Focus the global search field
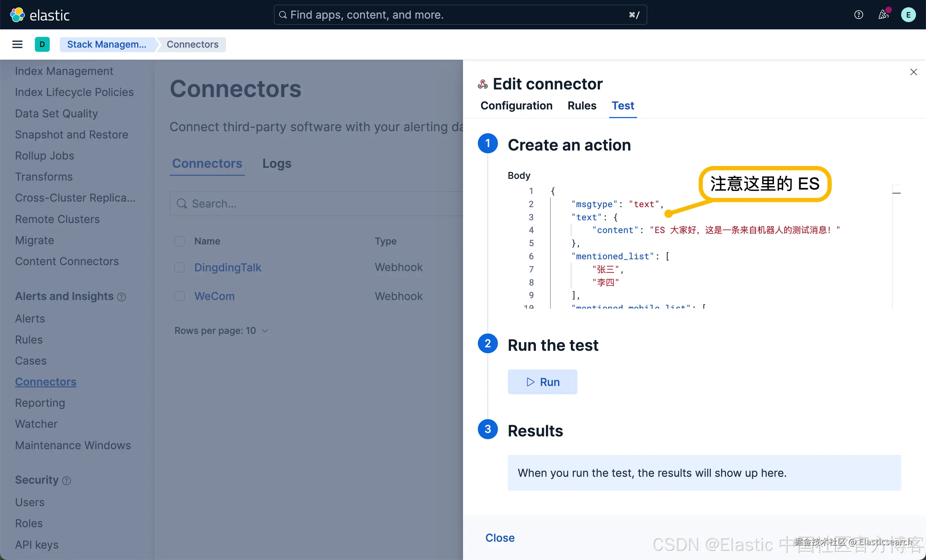926x560 pixels. point(460,15)
